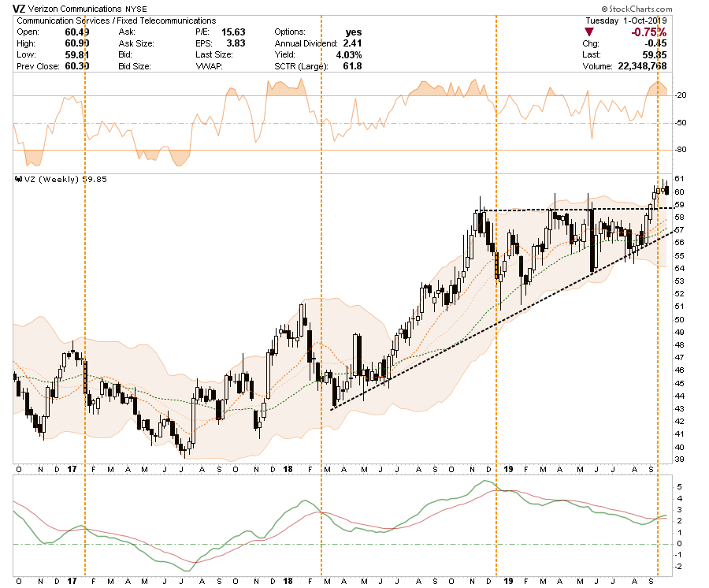
Task: Click the Bid Size: label
Action: tap(135, 66)
